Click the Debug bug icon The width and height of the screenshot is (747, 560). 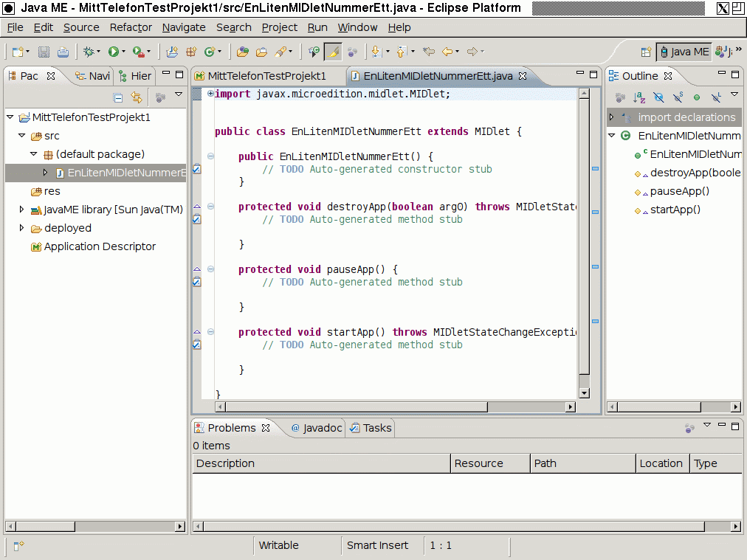(x=89, y=52)
